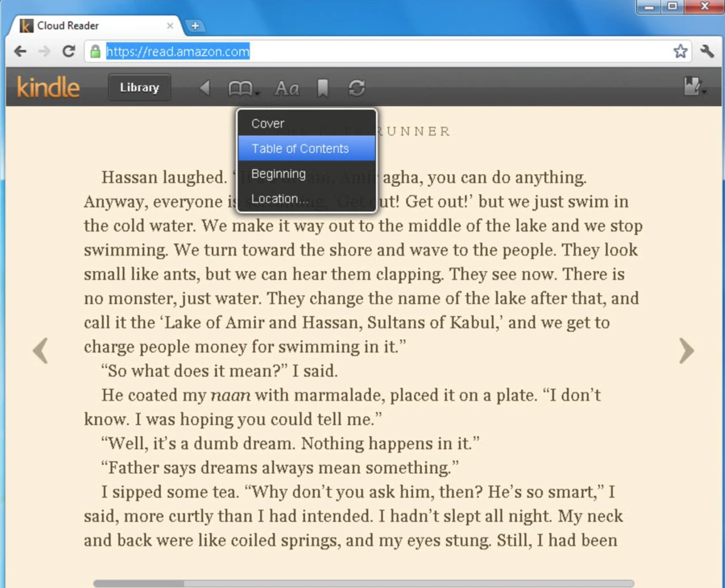This screenshot has width=725, height=588.
Task: Click the browser reload button
Action: point(69,51)
